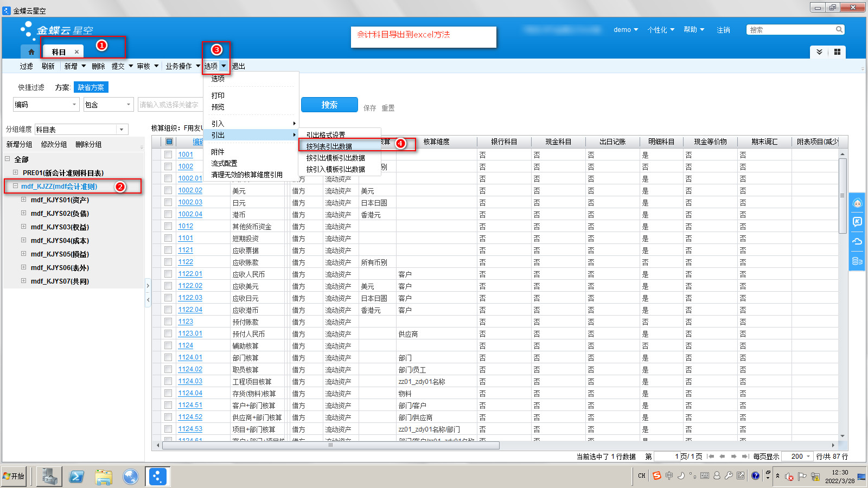Click the home icon tab

(31, 52)
